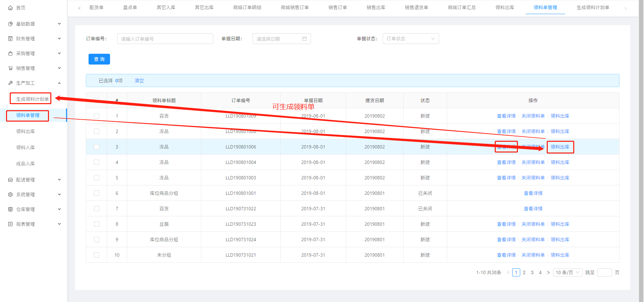Check the checkbox for order LLD190801001
Viewport: 644px width, 302px height.
97,193
